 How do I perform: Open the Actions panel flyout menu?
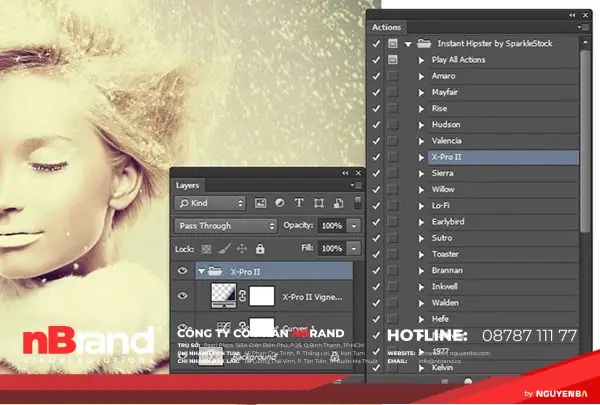click(x=584, y=27)
